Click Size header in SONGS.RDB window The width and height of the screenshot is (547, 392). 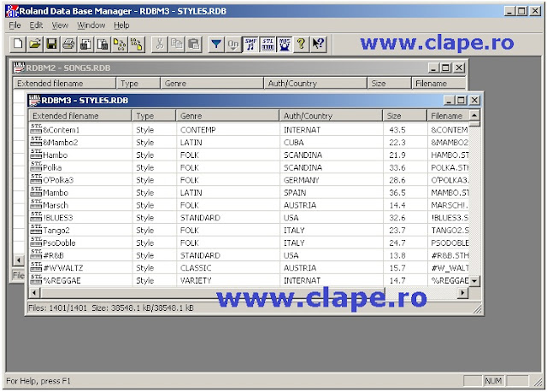pyautogui.click(x=389, y=84)
